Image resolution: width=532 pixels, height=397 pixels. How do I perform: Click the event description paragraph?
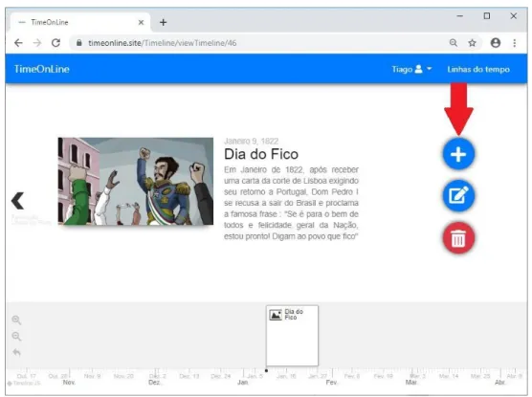tap(291, 203)
